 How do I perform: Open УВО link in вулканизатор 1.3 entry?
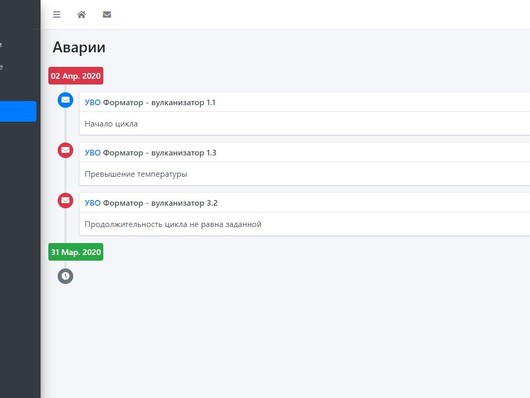point(93,153)
